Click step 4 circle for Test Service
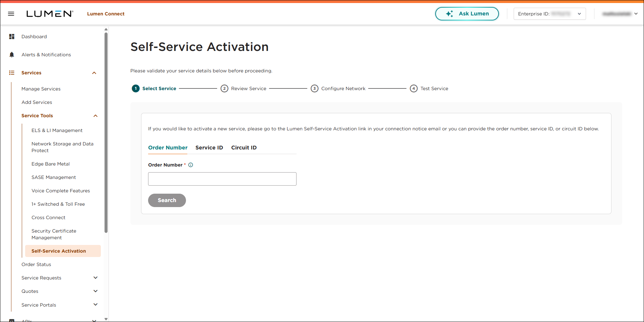 click(x=414, y=88)
